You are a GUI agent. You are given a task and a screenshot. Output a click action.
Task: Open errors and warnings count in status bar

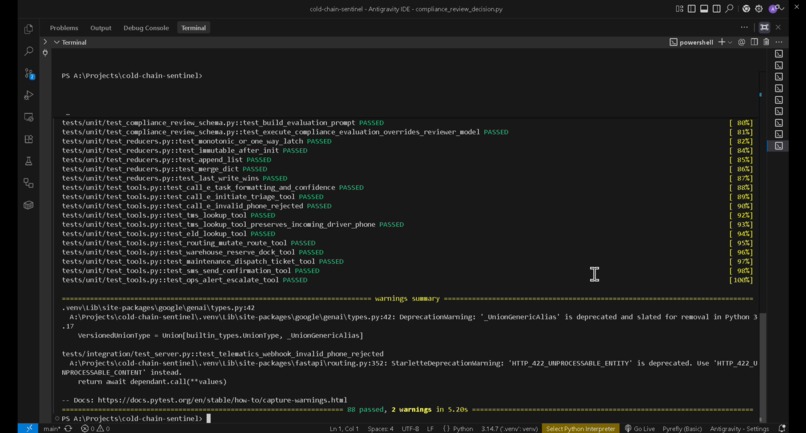[95, 428]
